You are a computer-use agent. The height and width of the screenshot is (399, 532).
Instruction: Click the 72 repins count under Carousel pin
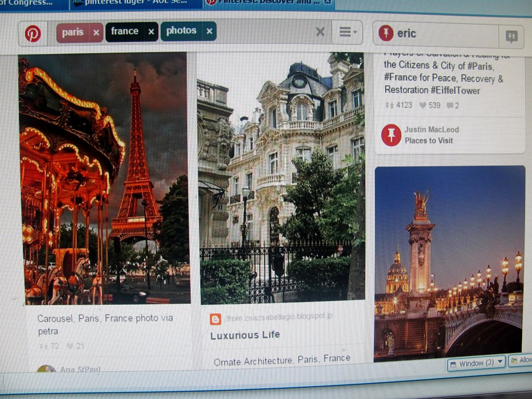click(50, 346)
